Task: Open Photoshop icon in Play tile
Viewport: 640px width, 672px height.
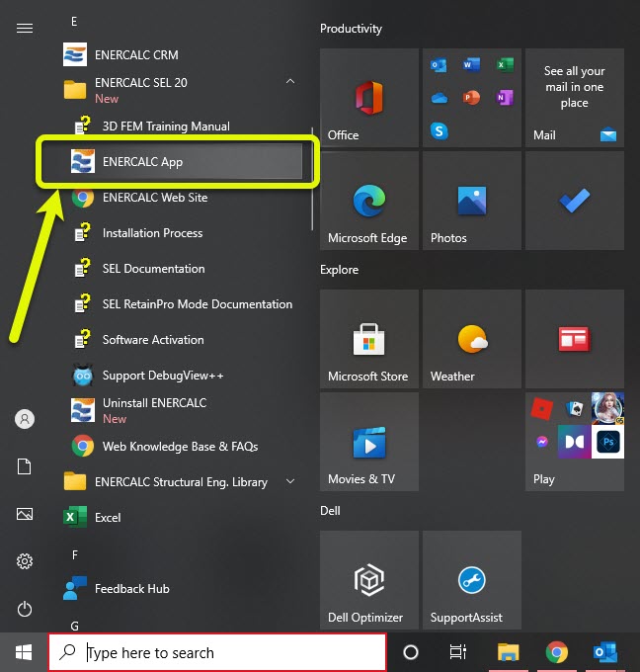Action: click(x=607, y=442)
